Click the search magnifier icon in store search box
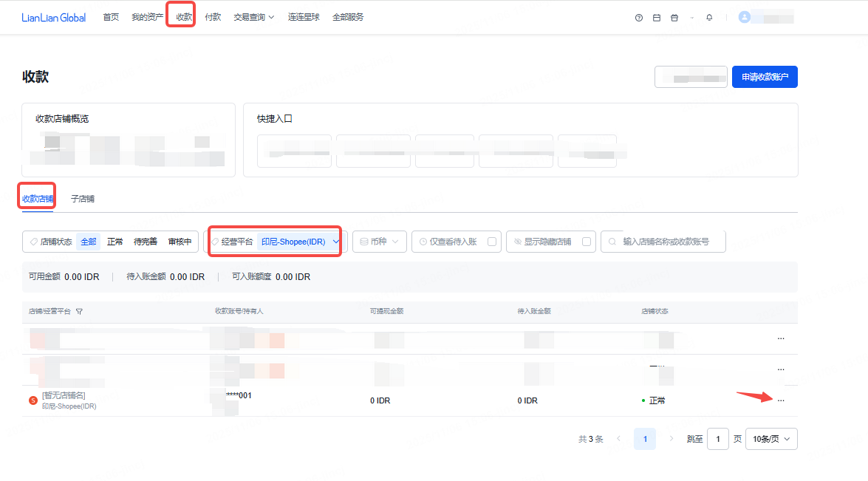Image resolution: width=868 pixels, height=481 pixels. (x=612, y=242)
